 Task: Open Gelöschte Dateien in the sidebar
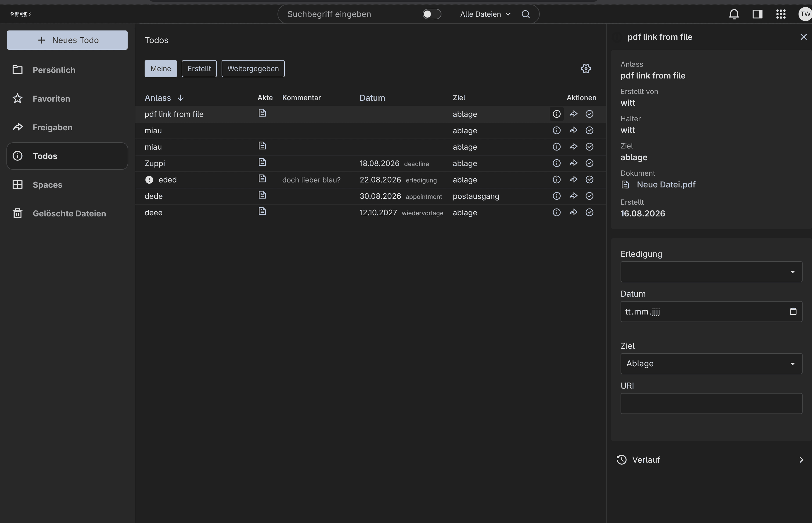67,213
